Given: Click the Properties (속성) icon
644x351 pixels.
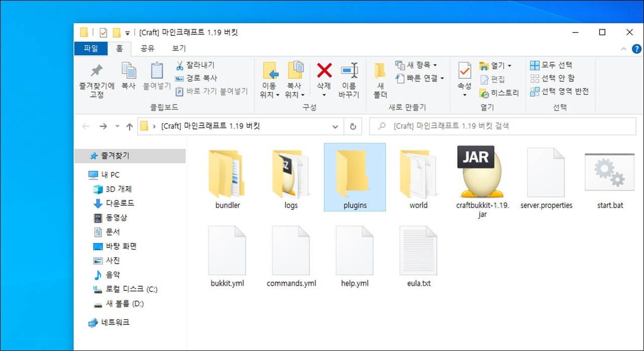Looking at the screenshot, I should click(x=464, y=70).
